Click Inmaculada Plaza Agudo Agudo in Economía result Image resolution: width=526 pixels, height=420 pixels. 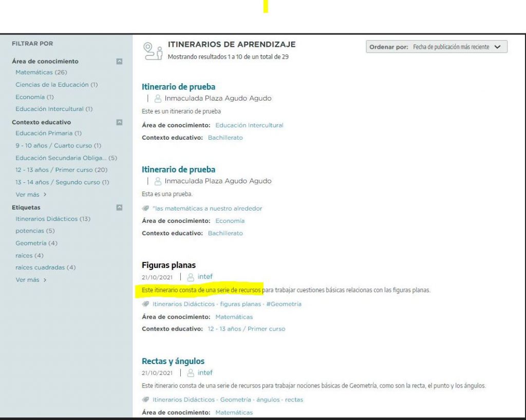pyautogui.click(x=218, y=181)
